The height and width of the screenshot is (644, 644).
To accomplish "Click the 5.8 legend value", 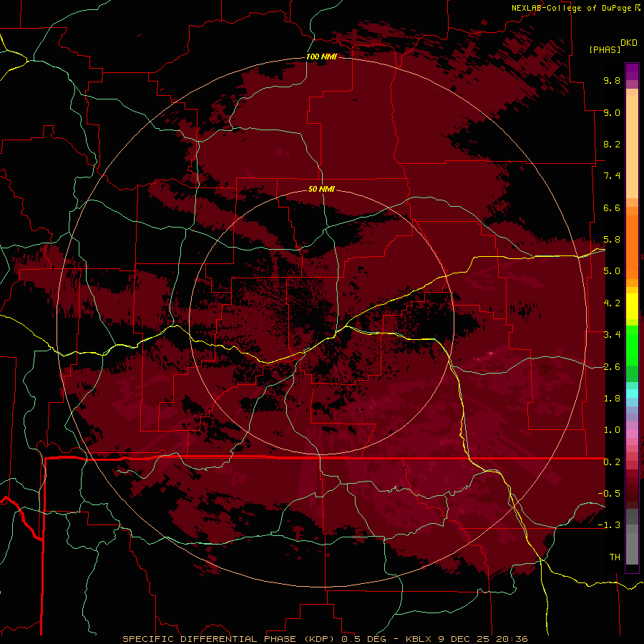I will point(612,240).
